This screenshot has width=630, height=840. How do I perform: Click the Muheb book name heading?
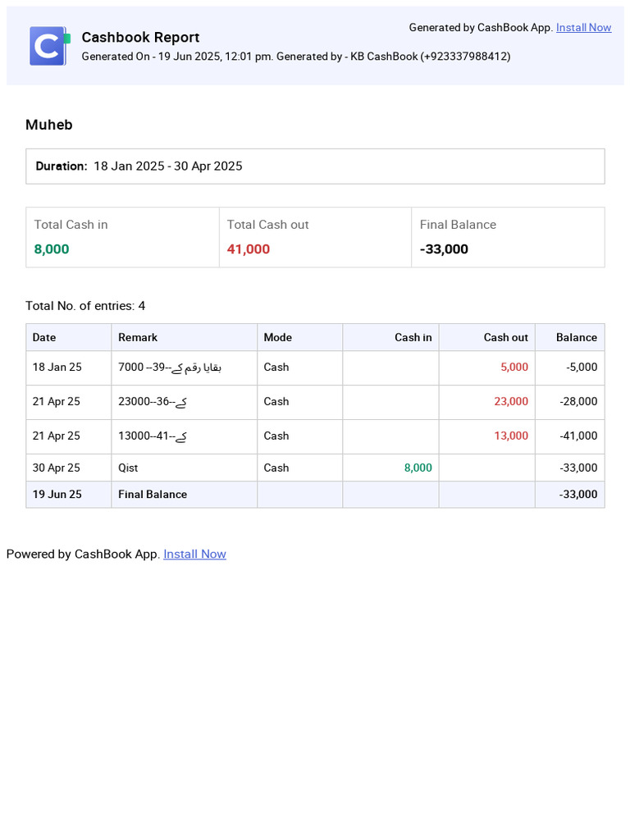(x=48, y=125)
